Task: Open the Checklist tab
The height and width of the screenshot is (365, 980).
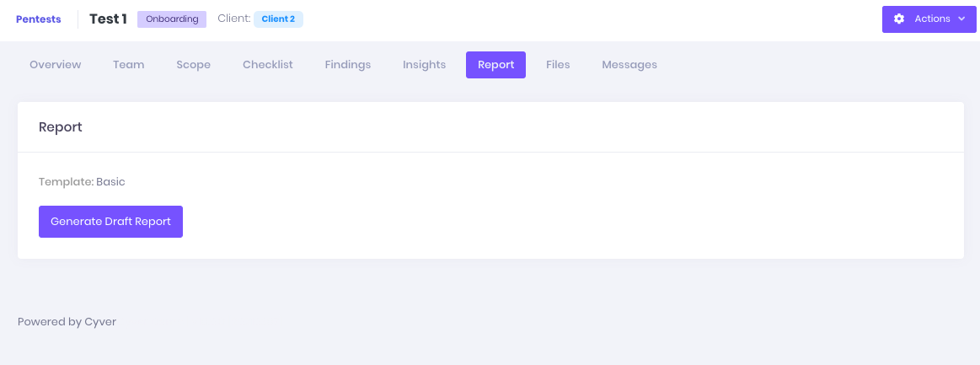Action: [267, 65]
